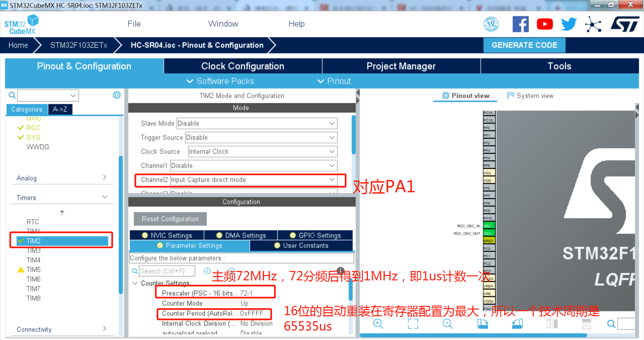This screenshot has width=644, height=340.
Task: Click the System view grid icon
Action: [511, 95]
